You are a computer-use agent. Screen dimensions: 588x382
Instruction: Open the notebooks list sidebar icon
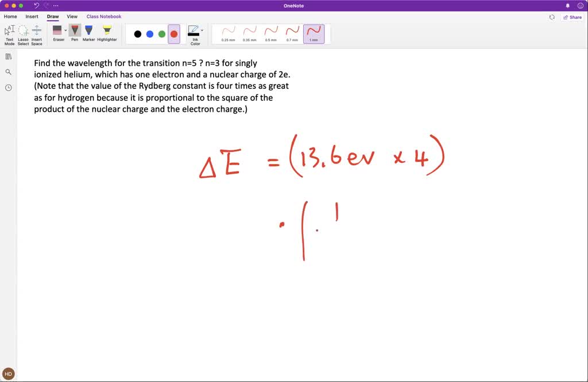pos(8,56)
